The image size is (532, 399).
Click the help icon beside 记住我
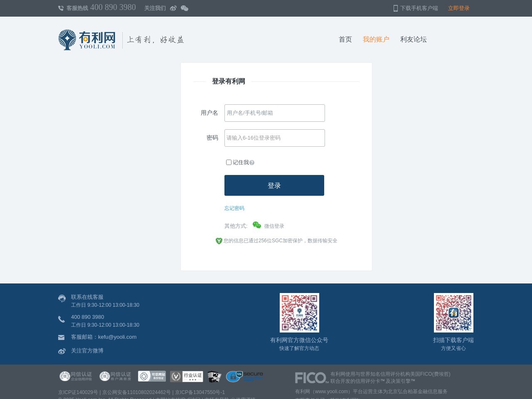pos(252,163)
